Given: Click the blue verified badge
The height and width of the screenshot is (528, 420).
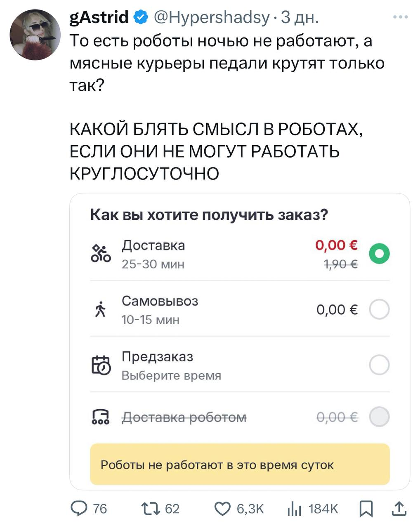Looking at the screenshot, I should 141,17.
